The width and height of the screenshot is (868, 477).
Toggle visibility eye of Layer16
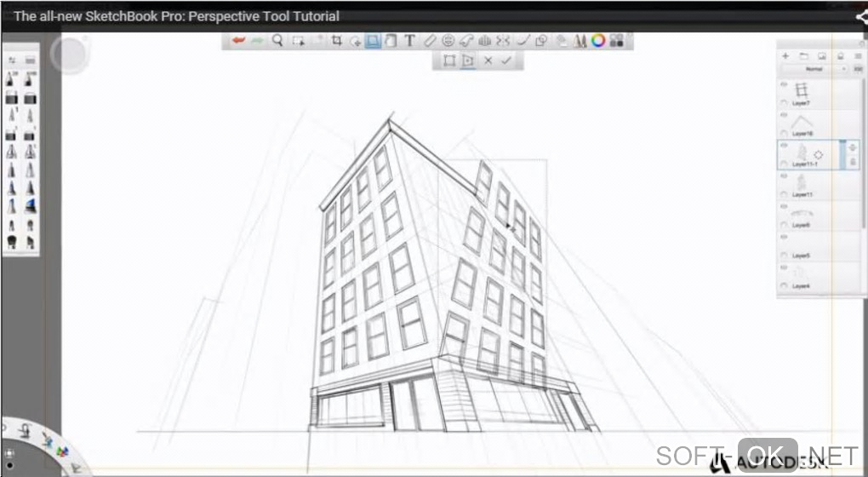click(x=784, y=115)
